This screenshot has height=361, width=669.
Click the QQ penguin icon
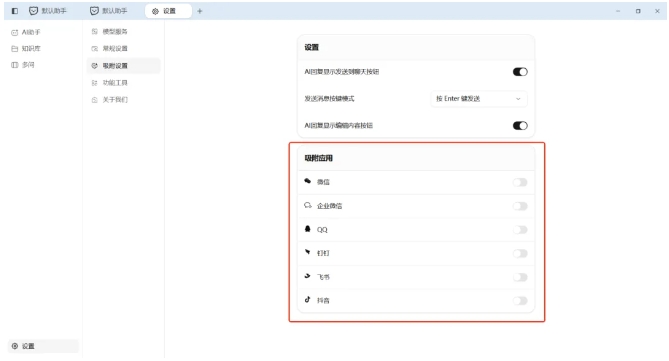[x=308, y=229]
